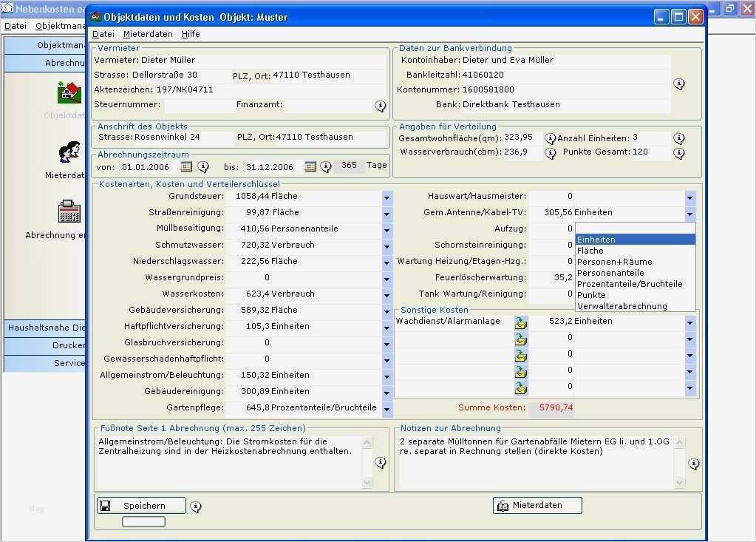Open info bubble for Notizen zur Abrechnung
The image size is (756, 542).
[693, 464]
